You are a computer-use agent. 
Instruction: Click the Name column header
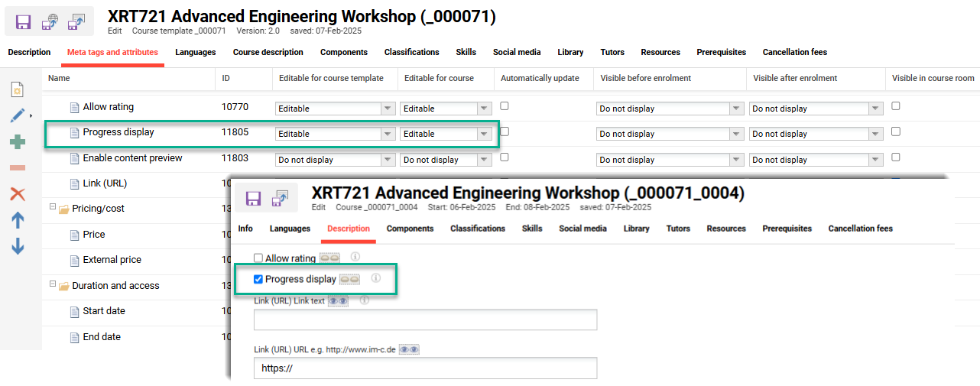click(59, 78)
